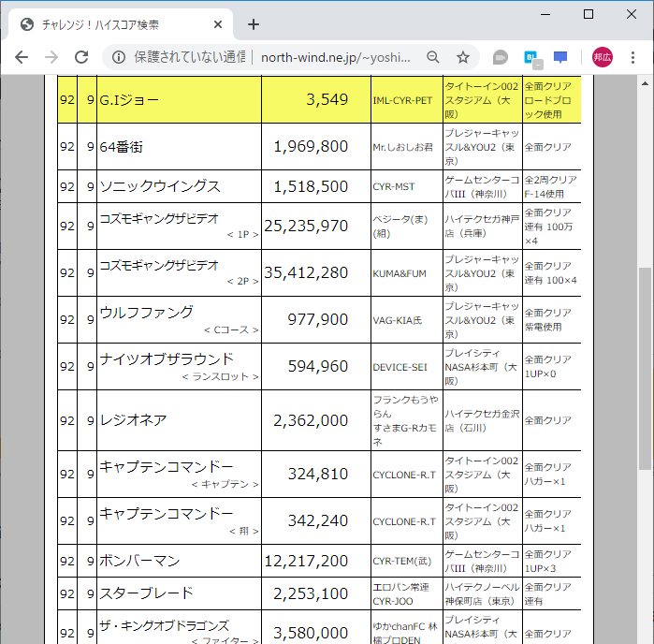Viewport: 654px width, 644px height.
Task: Click the score 35,412,280
Action: click(x=306, y=272)
